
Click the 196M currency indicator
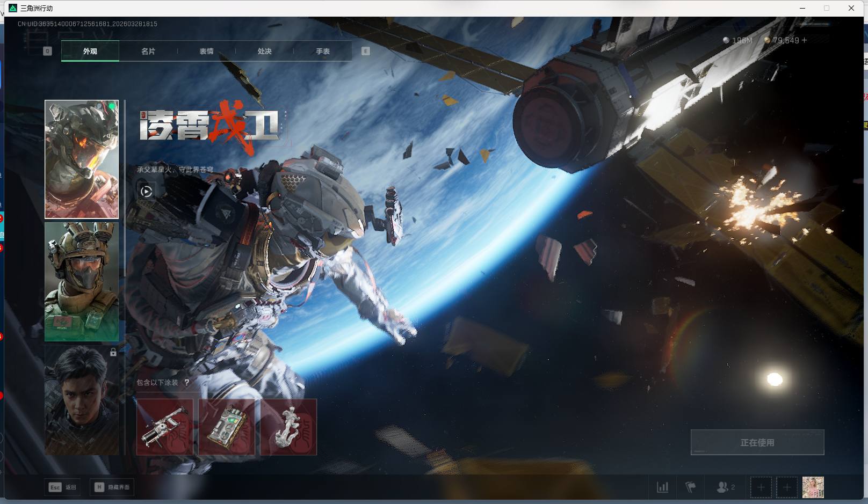(x=737, y=40)
